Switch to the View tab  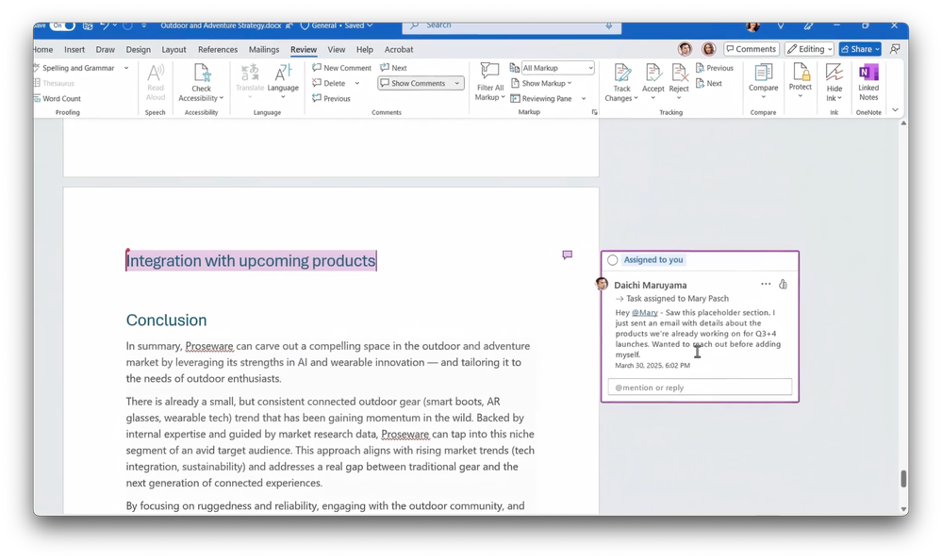pos(337,50)
